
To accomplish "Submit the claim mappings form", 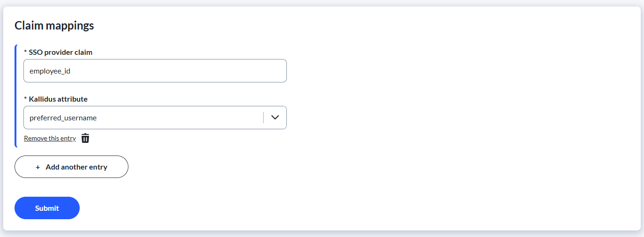I will (47, 208).
